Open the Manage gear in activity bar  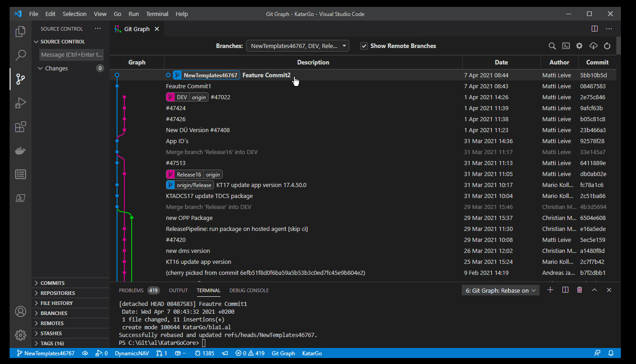coord(21,335)
